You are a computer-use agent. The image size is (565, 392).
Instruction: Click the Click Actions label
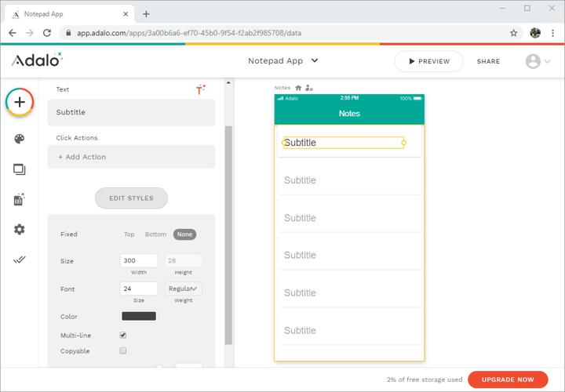tap(77, 138)
